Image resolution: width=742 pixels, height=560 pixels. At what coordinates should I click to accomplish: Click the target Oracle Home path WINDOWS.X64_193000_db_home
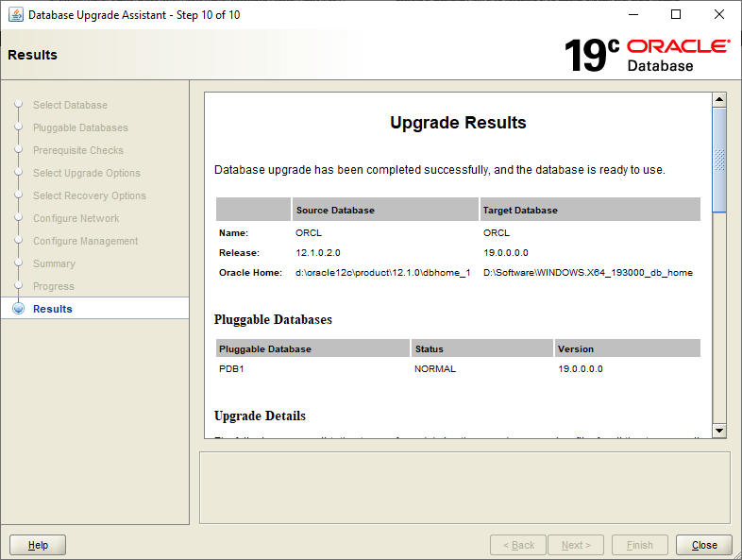(588, 273)
